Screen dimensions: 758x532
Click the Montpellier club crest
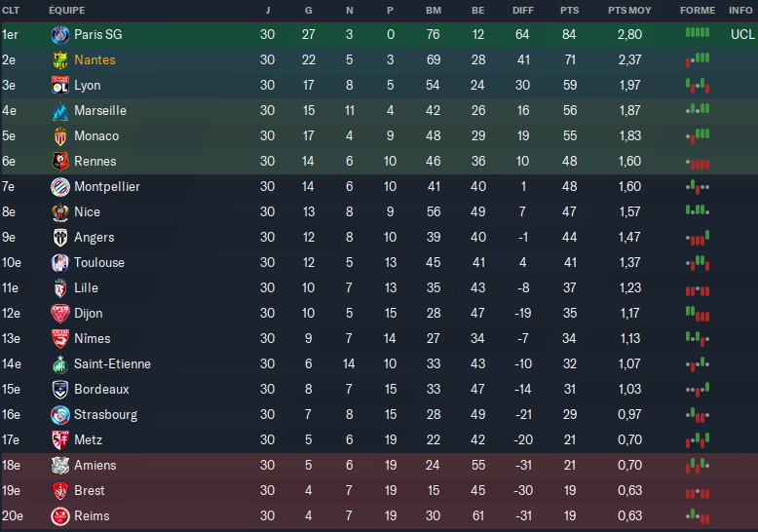pos(59,187)
